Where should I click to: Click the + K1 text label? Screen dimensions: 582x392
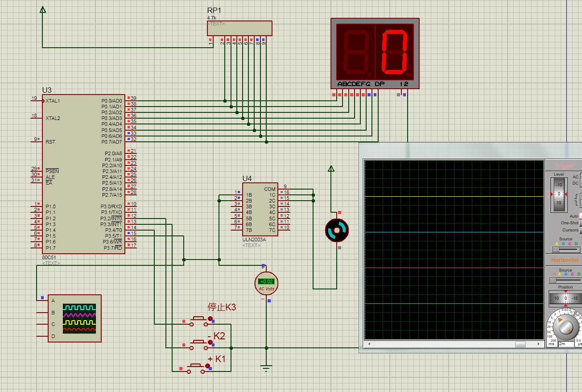pyautogui.click(x=217, y=359)
